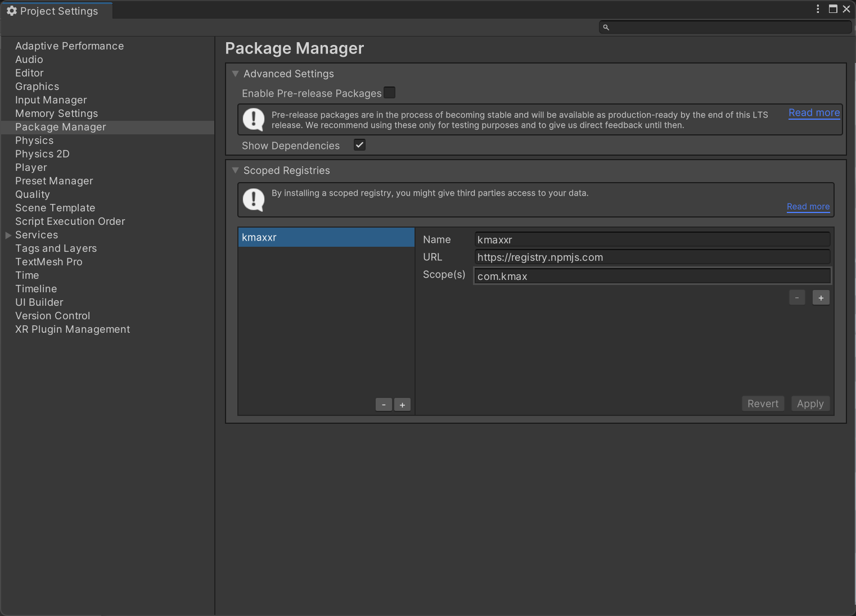Screen dimensions: 856x616
Task: Remove the kmaxxr registry with minus button
Action: [384, 404]
